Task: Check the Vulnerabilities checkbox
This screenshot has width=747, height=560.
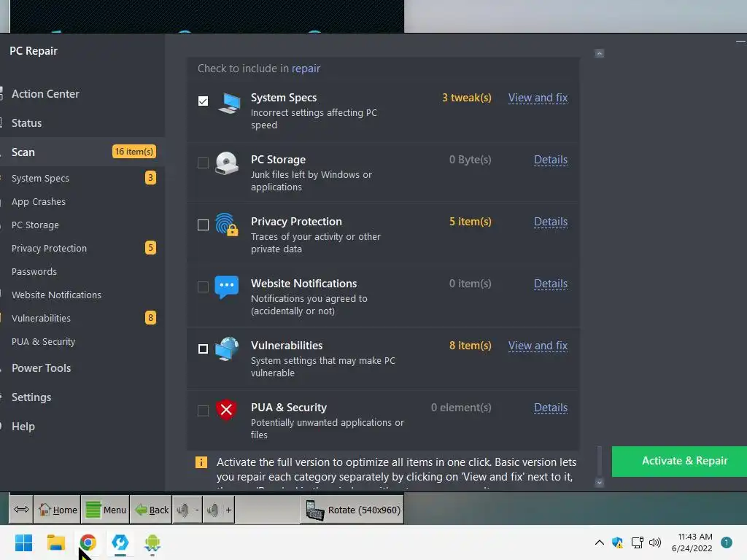Action: click(x=203, y=349)
